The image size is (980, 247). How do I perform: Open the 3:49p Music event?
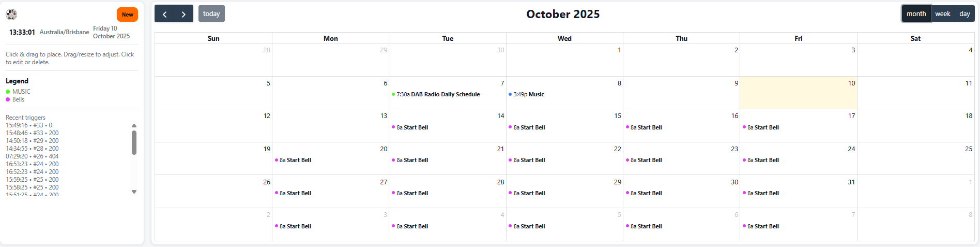tap(529, 94)
